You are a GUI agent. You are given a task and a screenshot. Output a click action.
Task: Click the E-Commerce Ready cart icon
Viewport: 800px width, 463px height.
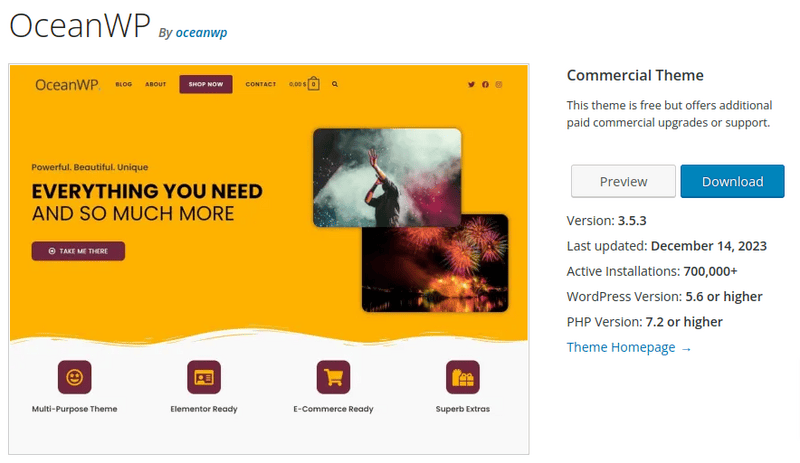[x=333, y=377]
